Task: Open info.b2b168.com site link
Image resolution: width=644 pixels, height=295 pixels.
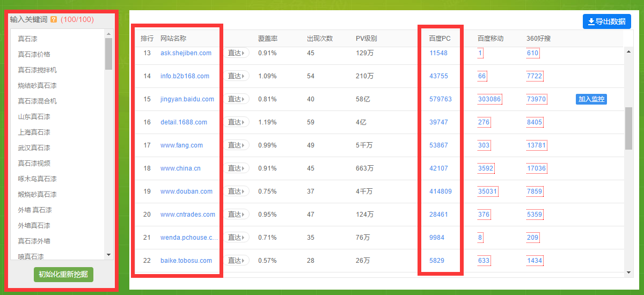Action: 185,76
